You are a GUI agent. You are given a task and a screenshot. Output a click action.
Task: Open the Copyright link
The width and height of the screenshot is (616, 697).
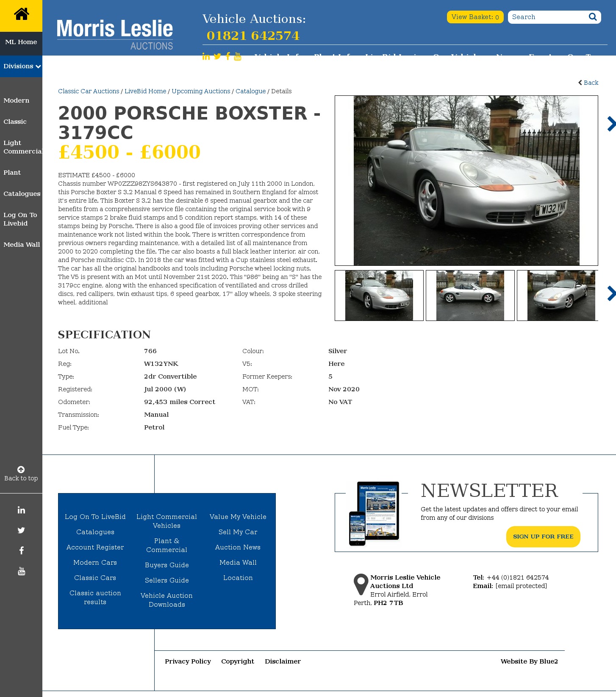[x=238, y=661]
